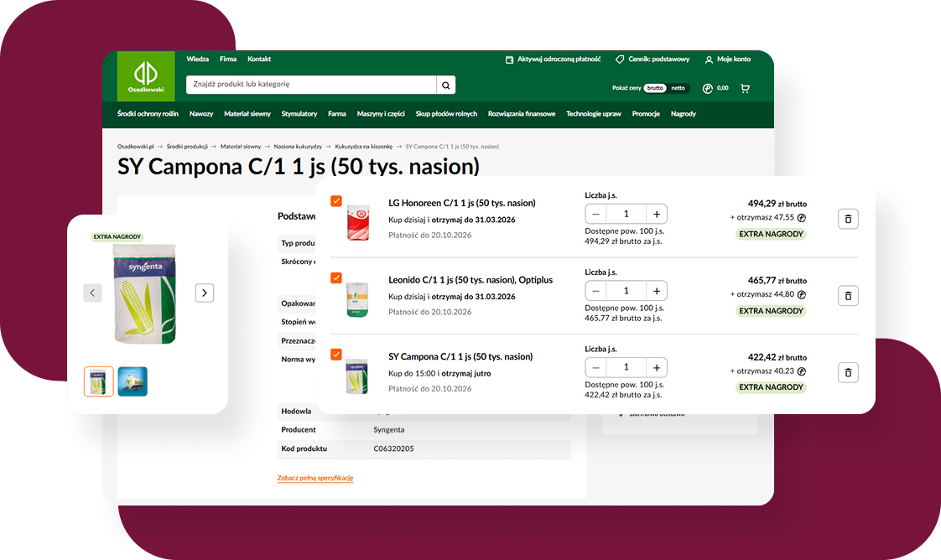The width and height of the screenshot is (941, 560).
Task: Go to the Firma page
Action: click(x=228, y=60)
